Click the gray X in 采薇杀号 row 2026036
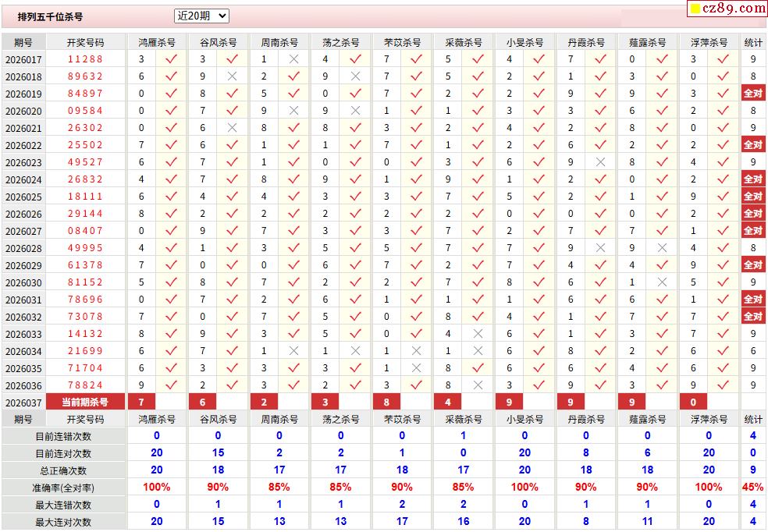Image resolution: width=768 pixels, height=532 pixels. 478,385
